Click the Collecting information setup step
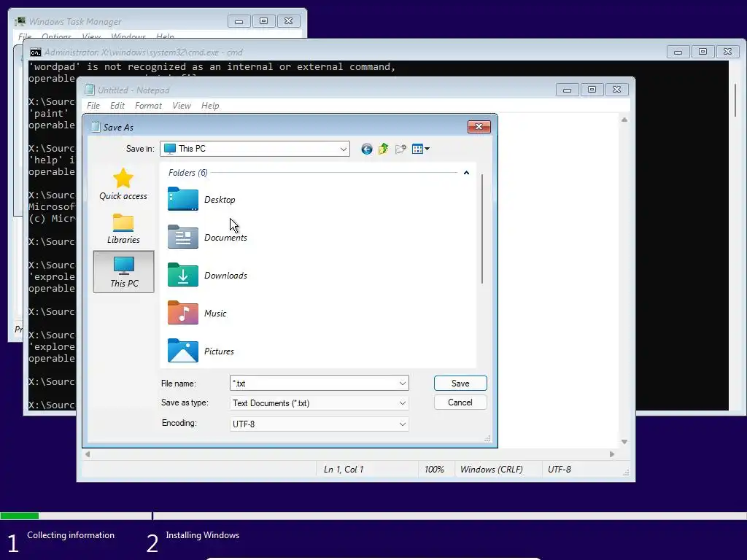This screenshot has height=560, width=747. tap(71, 535)
